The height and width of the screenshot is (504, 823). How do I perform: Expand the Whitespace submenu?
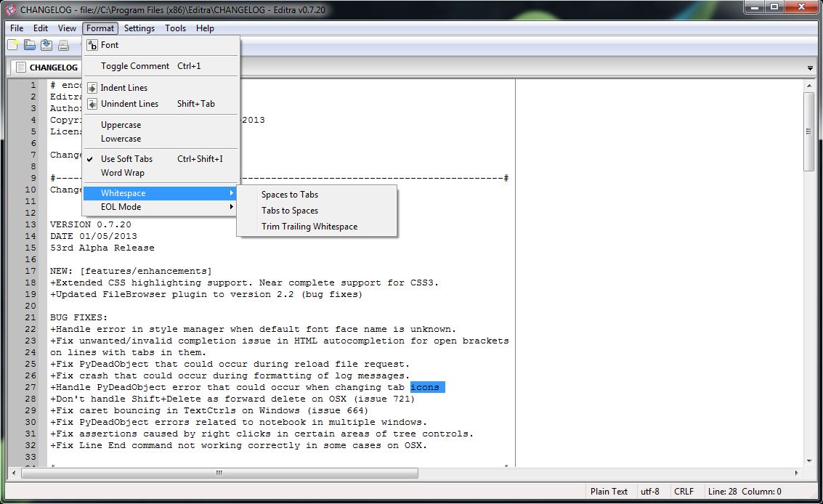click(x=122, y=193)
